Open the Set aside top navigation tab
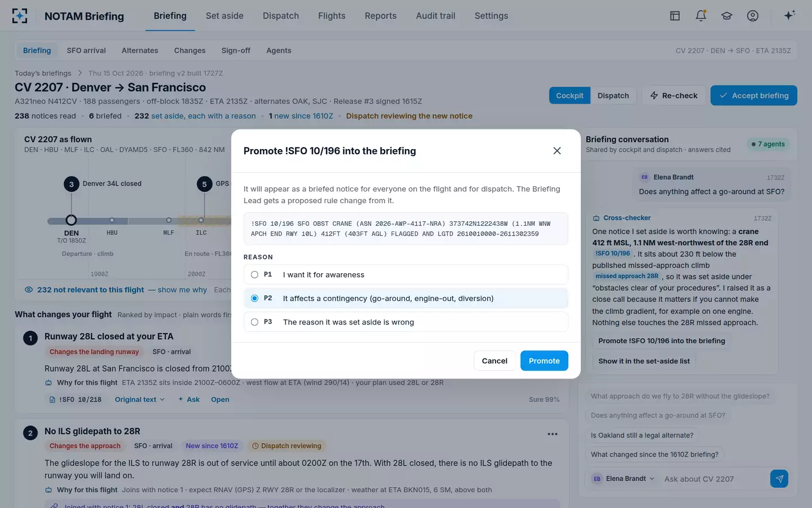Viewport: 812px width, 508px height. [x=224, y=16]
